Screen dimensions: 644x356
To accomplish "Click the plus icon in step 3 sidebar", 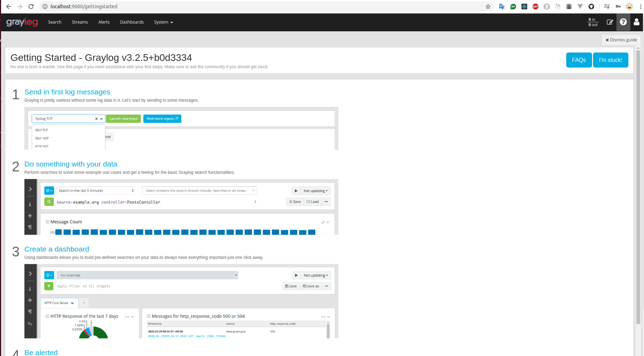I will pos(30,300).
